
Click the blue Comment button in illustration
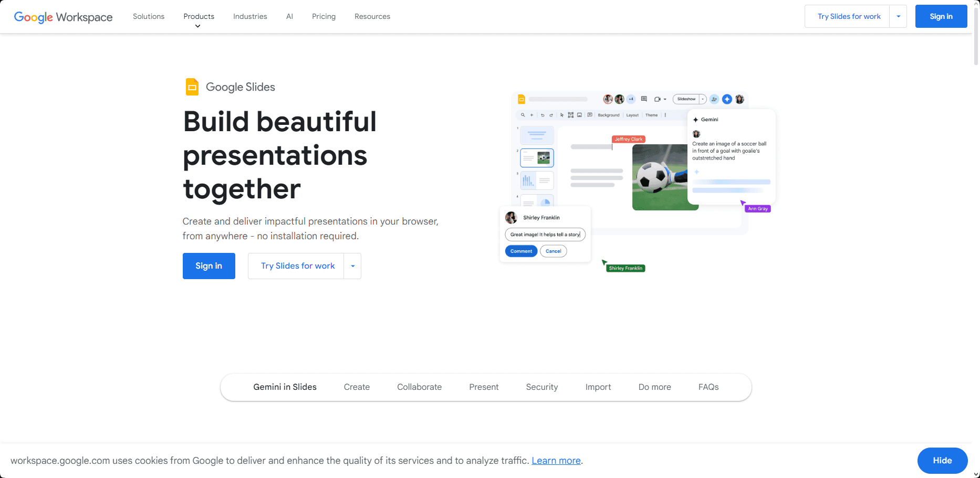coord(521,251)
